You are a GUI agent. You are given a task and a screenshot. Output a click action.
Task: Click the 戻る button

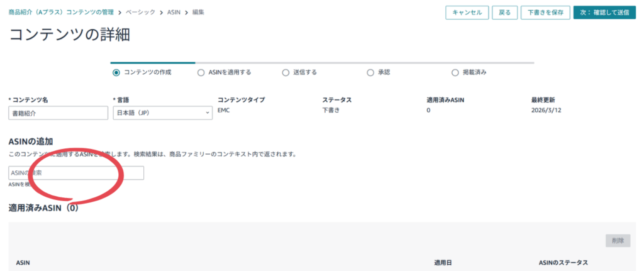(x=504, y=13)
